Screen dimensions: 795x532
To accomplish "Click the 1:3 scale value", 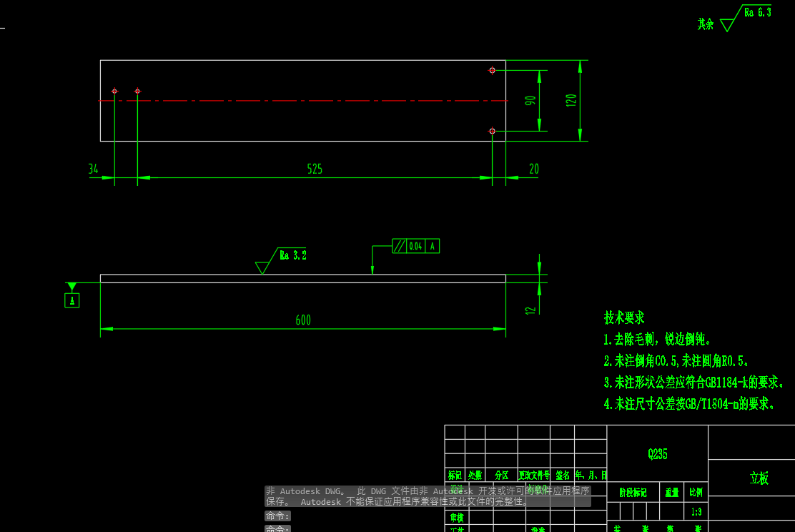I will [696, 512].
